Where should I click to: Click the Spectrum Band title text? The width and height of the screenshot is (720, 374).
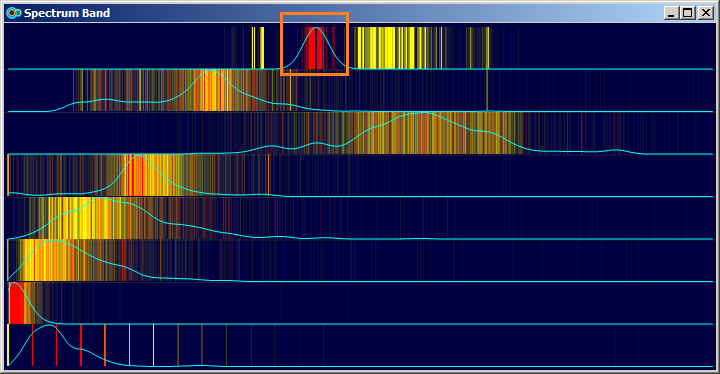67,13
